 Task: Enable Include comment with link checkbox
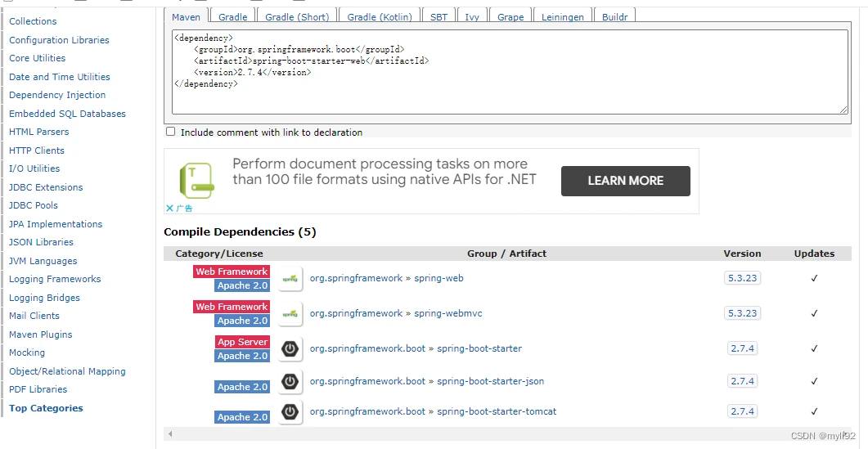170,132
